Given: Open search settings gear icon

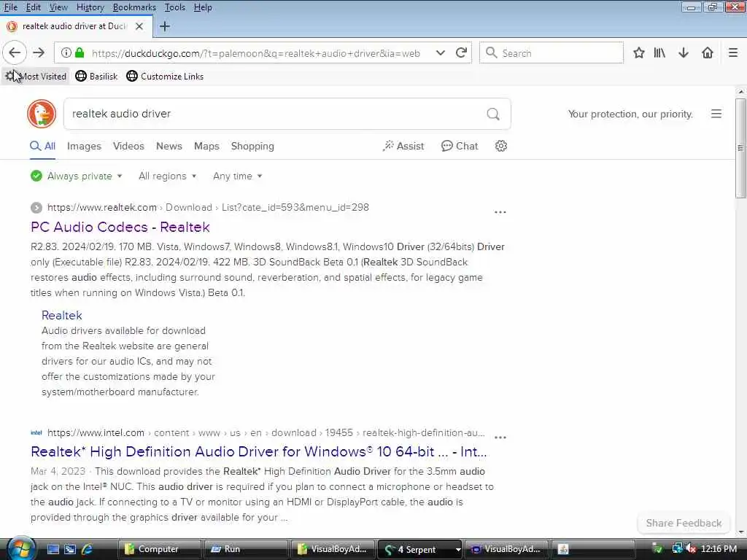Looking at the screenshot, I should (500, 146).
